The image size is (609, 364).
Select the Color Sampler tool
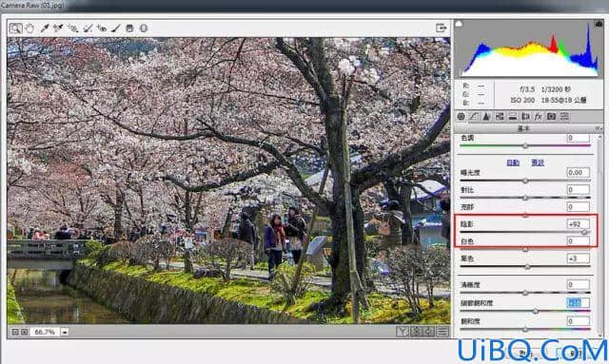tap(58, 29)
